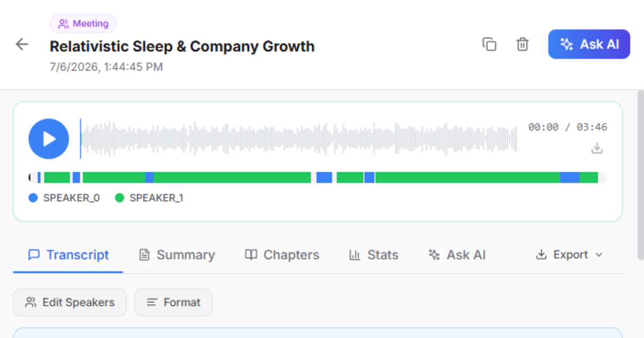Switch to the Summary tab
Screen dimensions: 644x338
click(x=177, y=255)
